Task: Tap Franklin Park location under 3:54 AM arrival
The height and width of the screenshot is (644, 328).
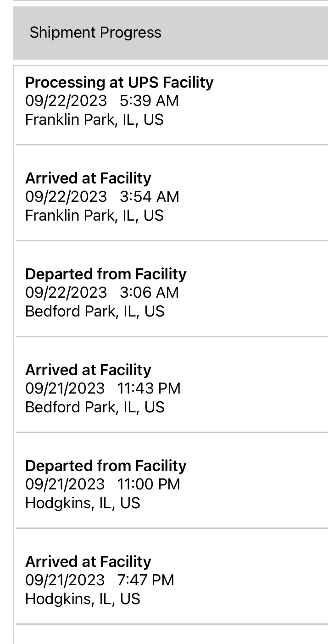Action: coord(94,216)
